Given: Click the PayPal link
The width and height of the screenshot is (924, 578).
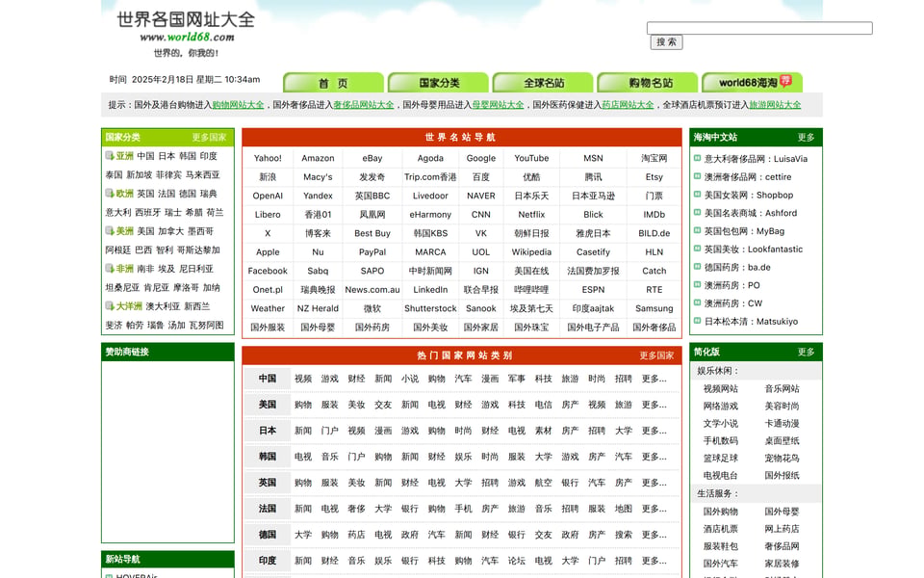Looking at the screenshot, I should pyautogui.click(x=372, y=251).
